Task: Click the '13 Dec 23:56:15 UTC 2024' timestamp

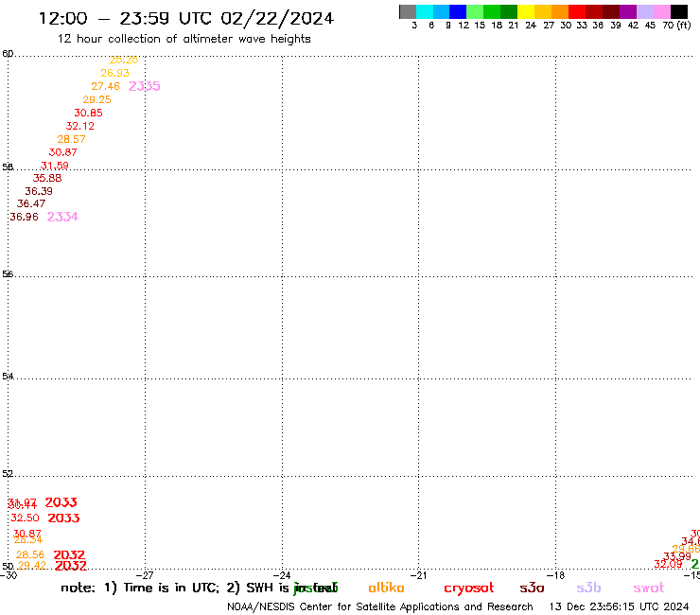Action: [x=620, y=607]
